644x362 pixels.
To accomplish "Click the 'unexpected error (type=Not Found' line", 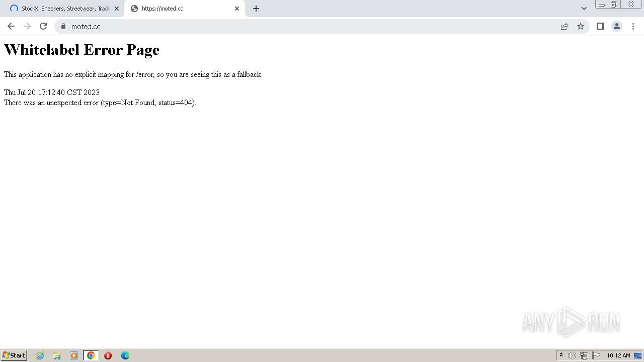I will click(100, 103).
